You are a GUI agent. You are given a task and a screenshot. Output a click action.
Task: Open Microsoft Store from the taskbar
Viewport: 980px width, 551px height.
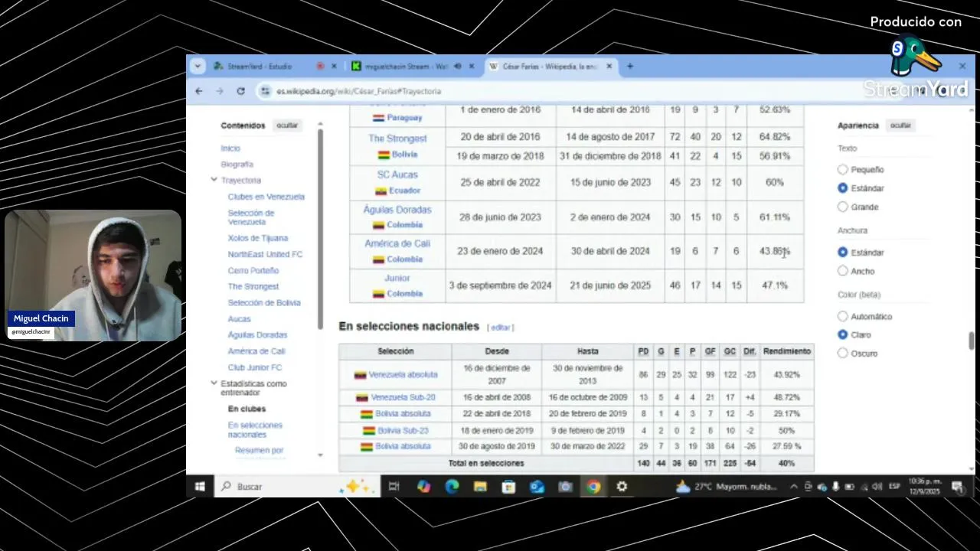508,487
